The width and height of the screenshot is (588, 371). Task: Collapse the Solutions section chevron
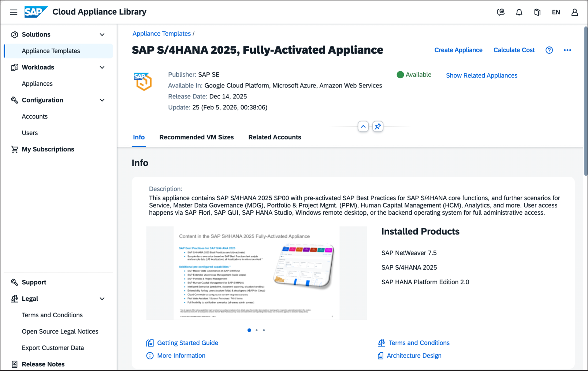click(102, 34)
